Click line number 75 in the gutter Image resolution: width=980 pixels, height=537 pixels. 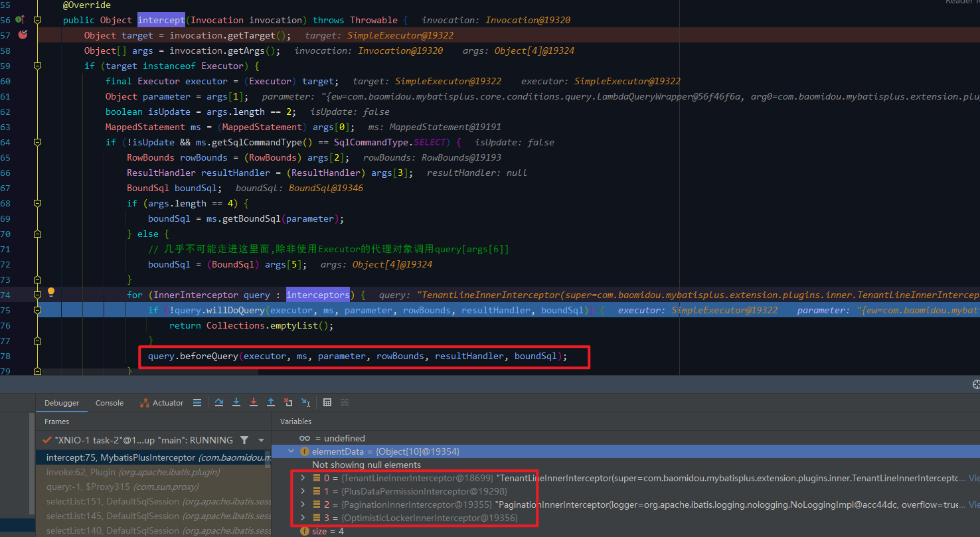pos(5,310)
